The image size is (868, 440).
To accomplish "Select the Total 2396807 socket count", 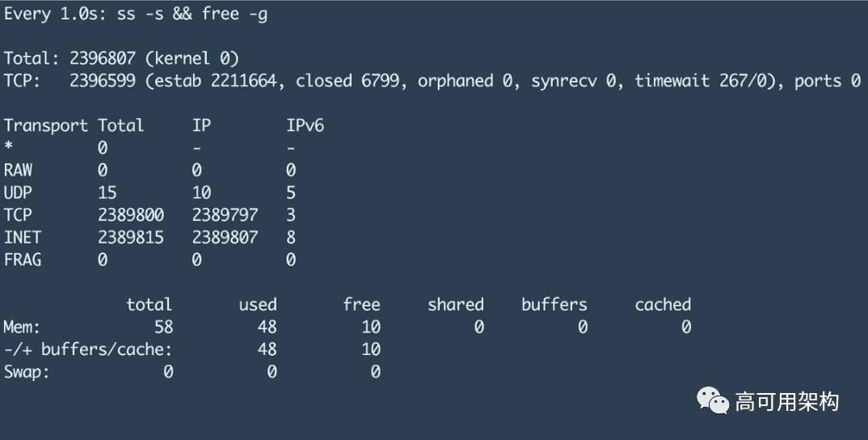I will (103, 58).
